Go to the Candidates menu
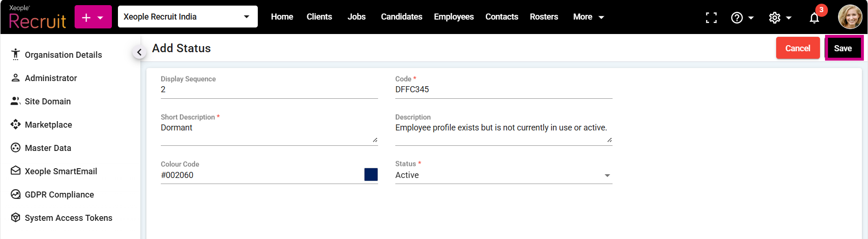This screenshot has width=868, height=239. click(x=401, y=17)
